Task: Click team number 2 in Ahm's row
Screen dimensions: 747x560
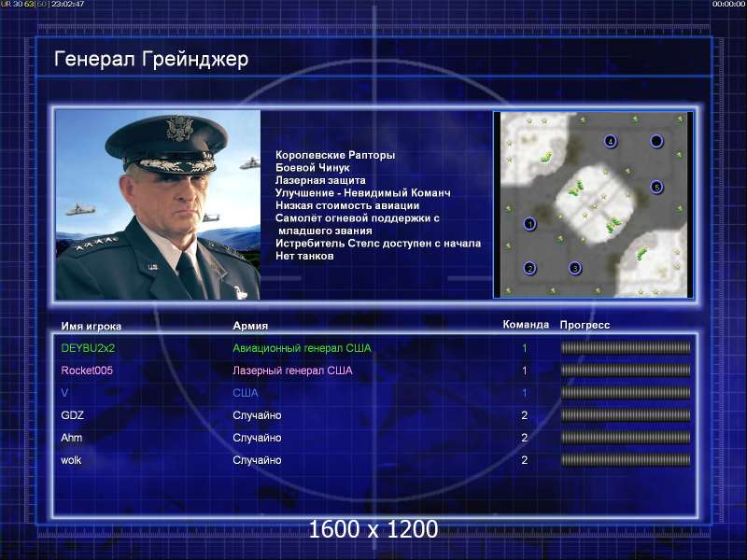Action: pyautogui.click(x=525, y=438)
